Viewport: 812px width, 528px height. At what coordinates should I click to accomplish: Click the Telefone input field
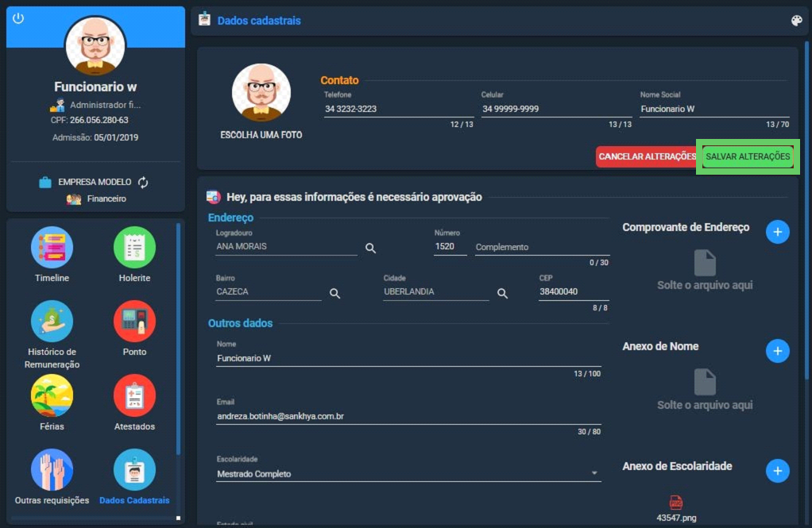(399, 109)
